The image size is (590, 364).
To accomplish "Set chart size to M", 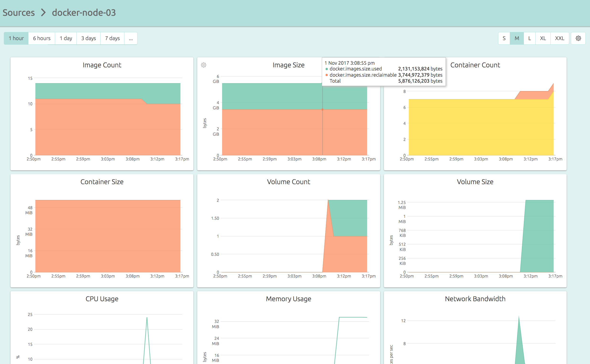I will click(x=517, y=38).
